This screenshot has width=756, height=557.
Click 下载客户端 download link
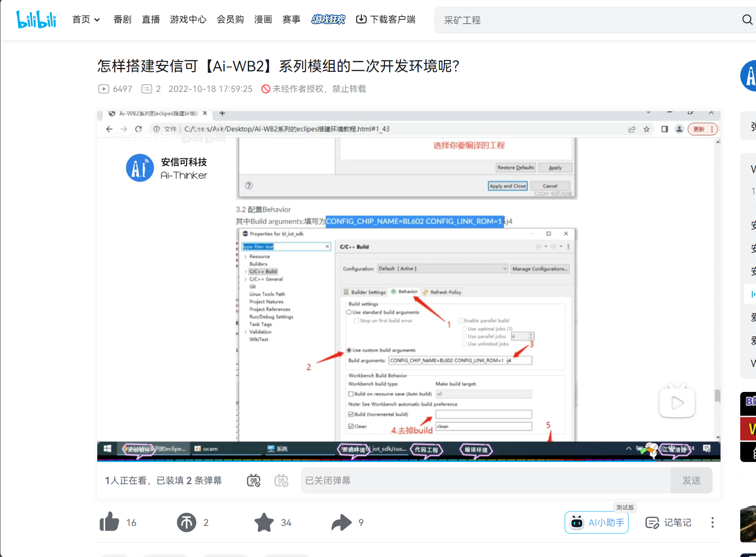coord(385,19)
